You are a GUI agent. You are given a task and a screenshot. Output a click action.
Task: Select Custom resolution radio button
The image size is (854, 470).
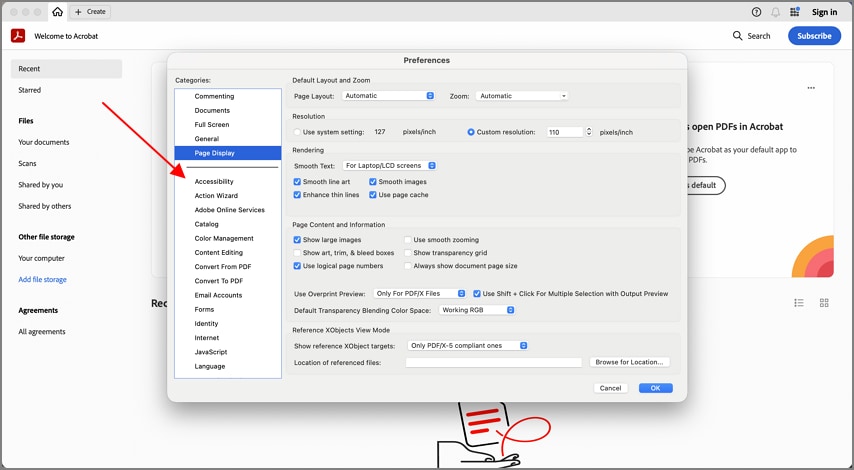click(x=471, y=132)
